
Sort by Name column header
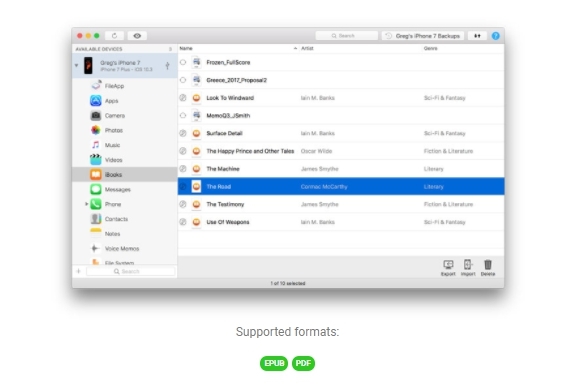pyautogui.click(x=238, y=49)
